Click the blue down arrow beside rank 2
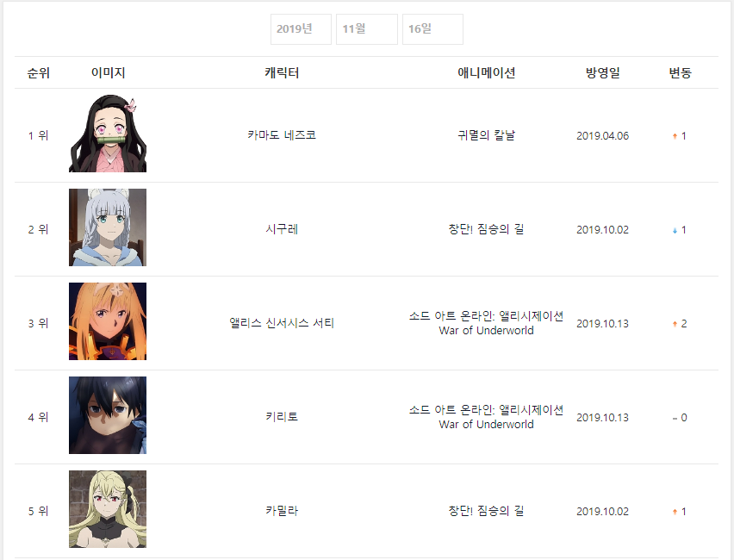Image resolution: width=734 pixels, height=560 pixels. pos(675,230)
